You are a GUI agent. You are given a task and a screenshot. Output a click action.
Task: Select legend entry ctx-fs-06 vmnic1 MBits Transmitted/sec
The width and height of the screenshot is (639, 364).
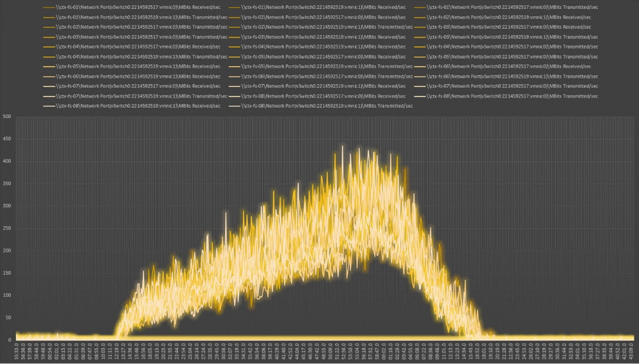coord(506,76)
